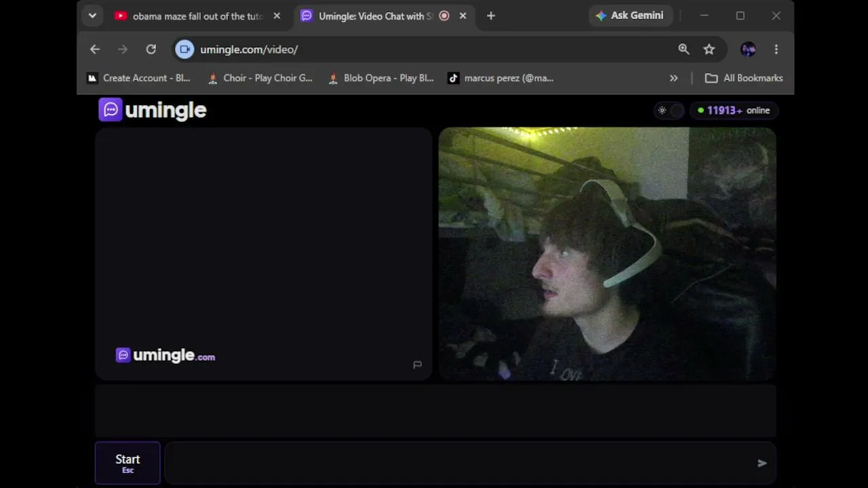Open the Blob Opera bookmark
868x488 pixels.
pos(380,78)
